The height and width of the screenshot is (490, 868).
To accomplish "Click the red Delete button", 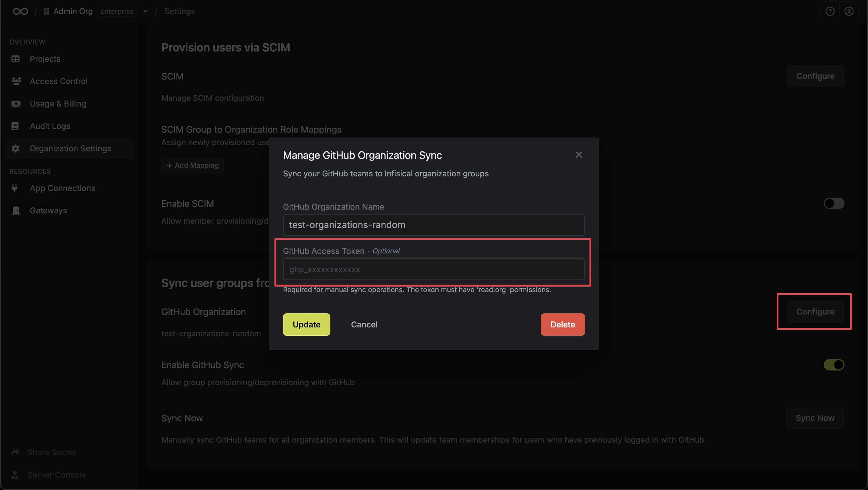I will coord(562,325).
